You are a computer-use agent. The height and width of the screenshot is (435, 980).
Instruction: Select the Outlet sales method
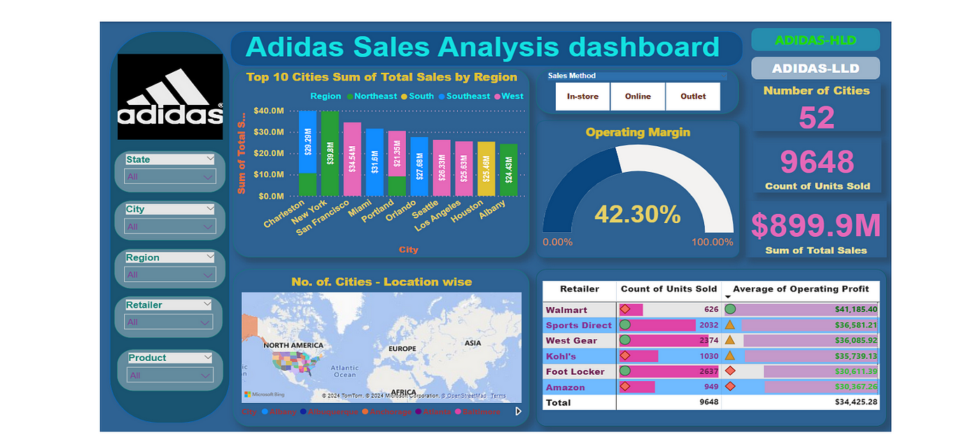point(693,97)
